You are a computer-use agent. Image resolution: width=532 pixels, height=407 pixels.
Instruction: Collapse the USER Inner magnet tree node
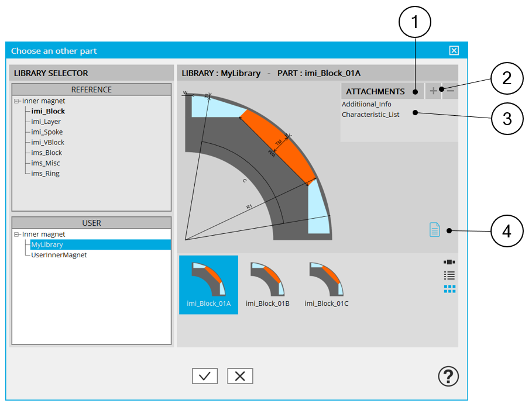17,234
